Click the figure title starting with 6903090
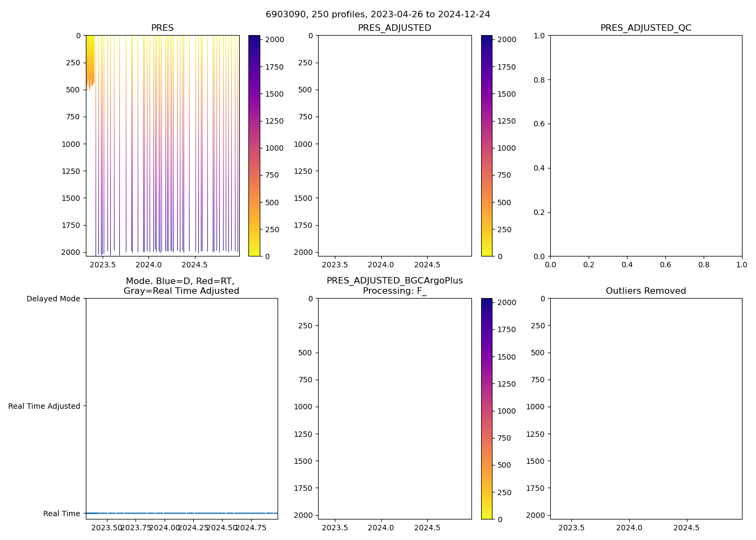Screen dimensions: 756x540 tap(377, 15)
